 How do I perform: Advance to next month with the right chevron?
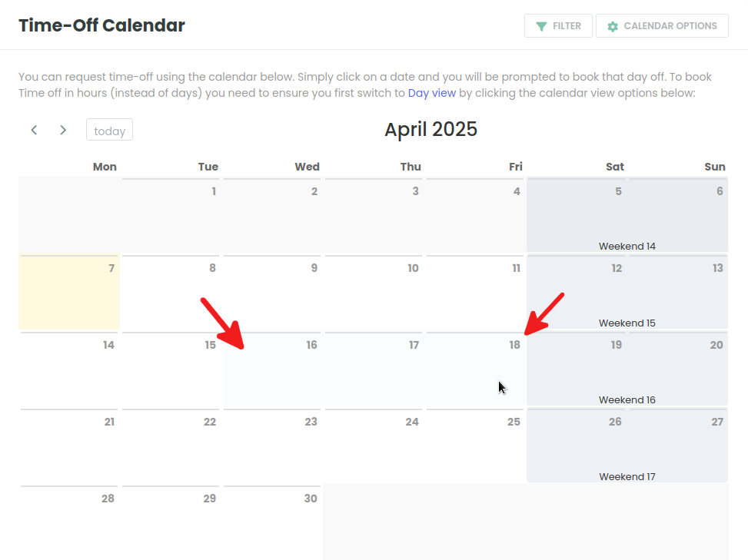(63, 130)
